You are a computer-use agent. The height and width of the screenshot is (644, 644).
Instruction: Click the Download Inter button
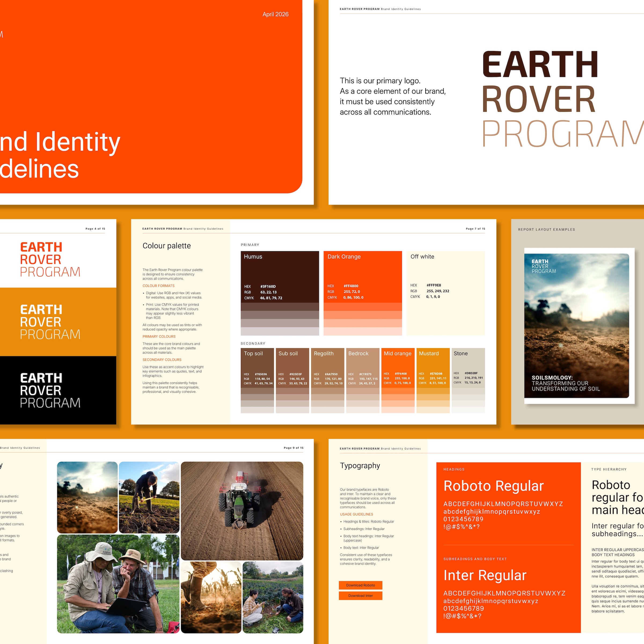(x=360, y=595)
